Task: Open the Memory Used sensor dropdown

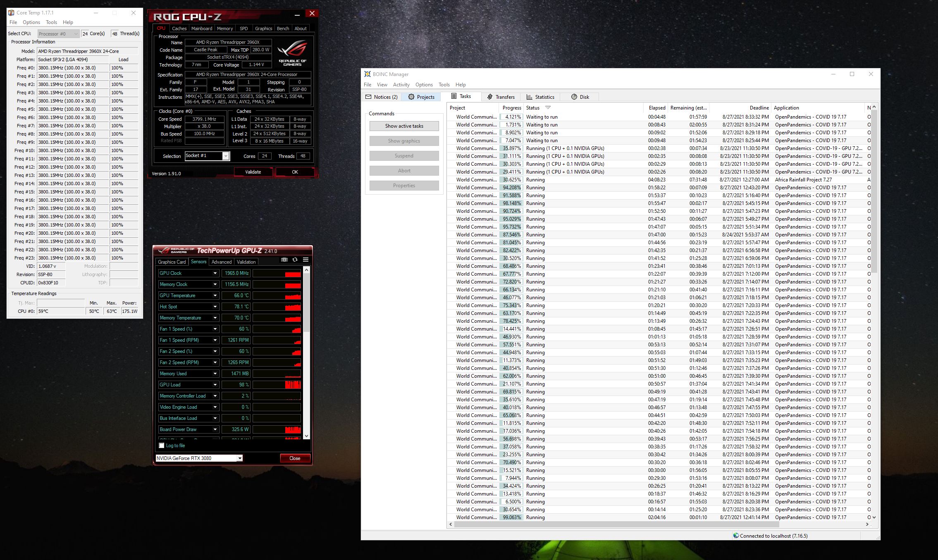Action: (x=215, y=374)
